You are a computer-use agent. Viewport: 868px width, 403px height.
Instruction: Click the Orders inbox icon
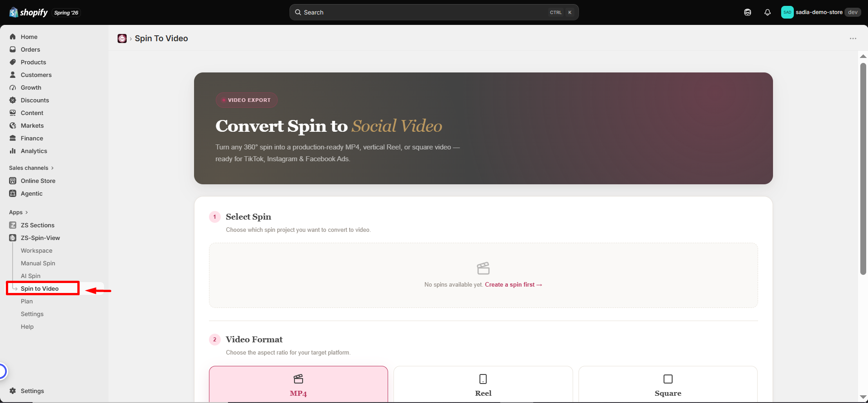pyautogui.click(x=13, y=49)
